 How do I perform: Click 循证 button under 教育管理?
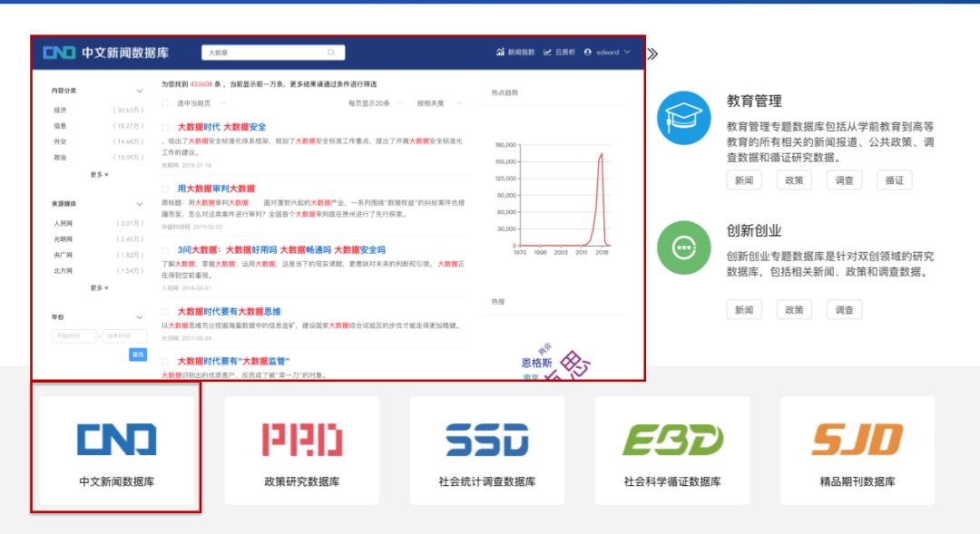pos(894,180)
